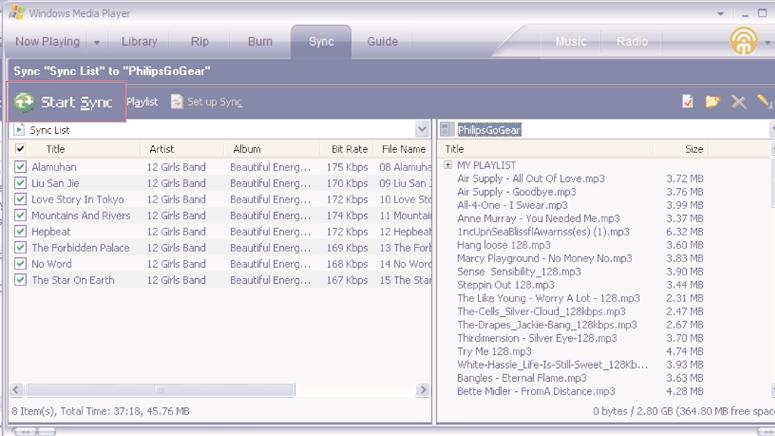This screenshot has height=436, width=775.
Task: Uncheck Mountains And Rivers checkbox
Action: coord(20,215)
